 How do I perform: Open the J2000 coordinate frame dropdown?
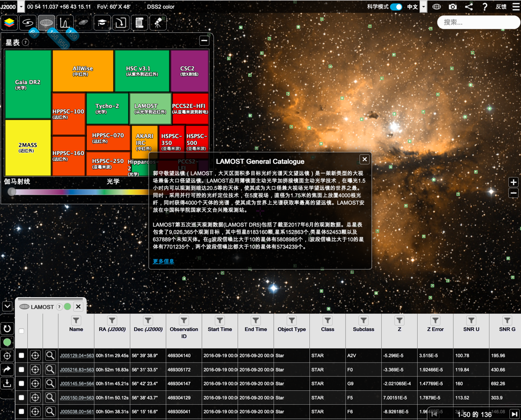(x=21, y=7)
